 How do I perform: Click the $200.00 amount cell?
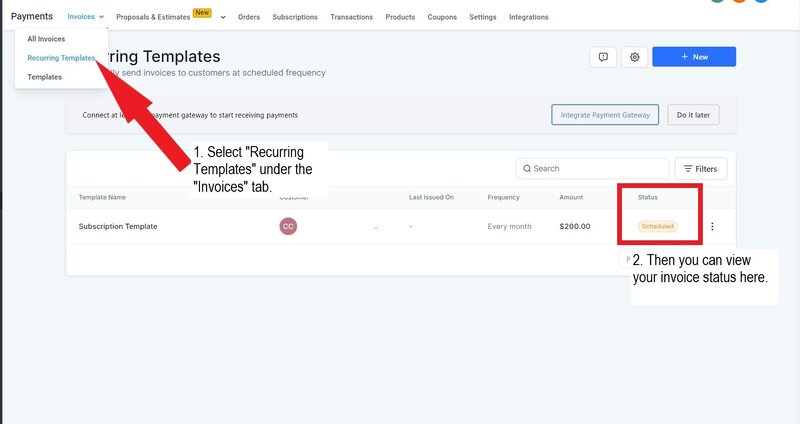tap(574, 226)
